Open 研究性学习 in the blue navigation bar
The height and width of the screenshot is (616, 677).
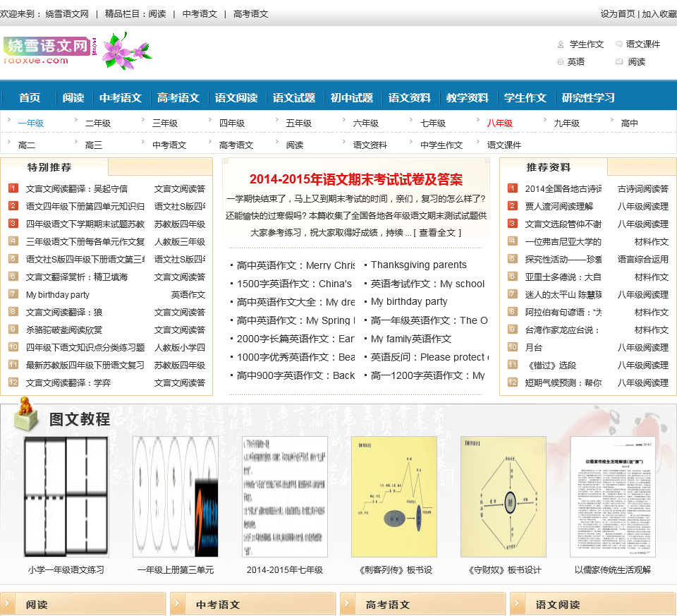(x=588, y=98)
